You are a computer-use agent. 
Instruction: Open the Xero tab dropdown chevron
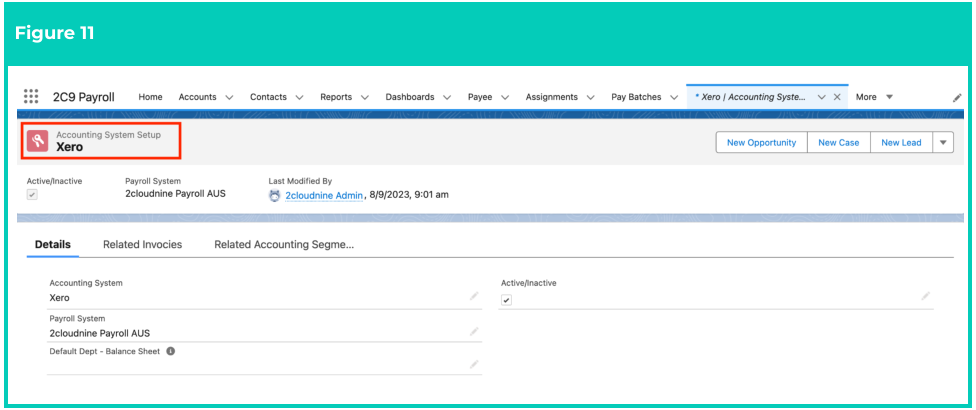click(822, 97)
